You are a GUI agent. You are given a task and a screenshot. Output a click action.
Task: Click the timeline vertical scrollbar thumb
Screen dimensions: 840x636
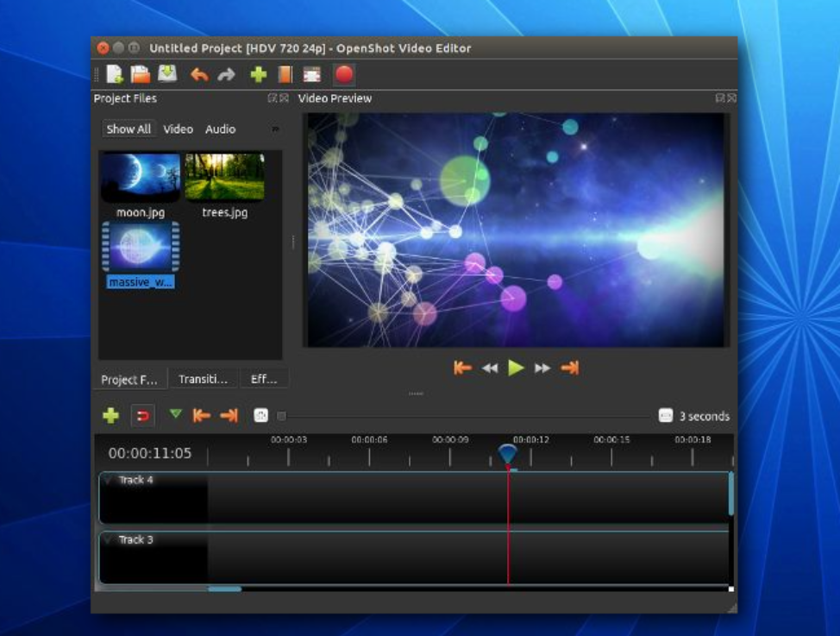tap(730, 494)
